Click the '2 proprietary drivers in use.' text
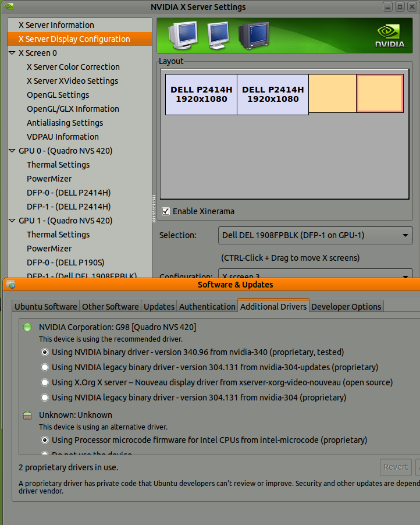Screen dimensions: 420x525 (68, 467)
